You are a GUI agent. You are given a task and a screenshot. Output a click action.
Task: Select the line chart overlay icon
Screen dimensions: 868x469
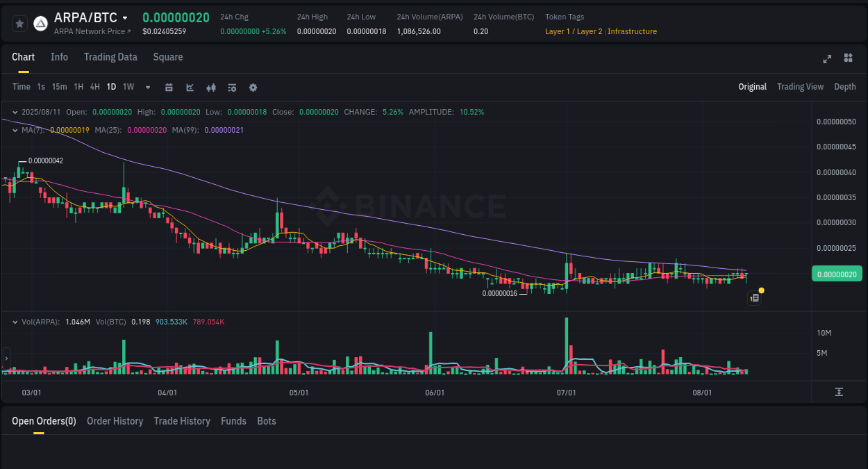click(x=189, y=87)
